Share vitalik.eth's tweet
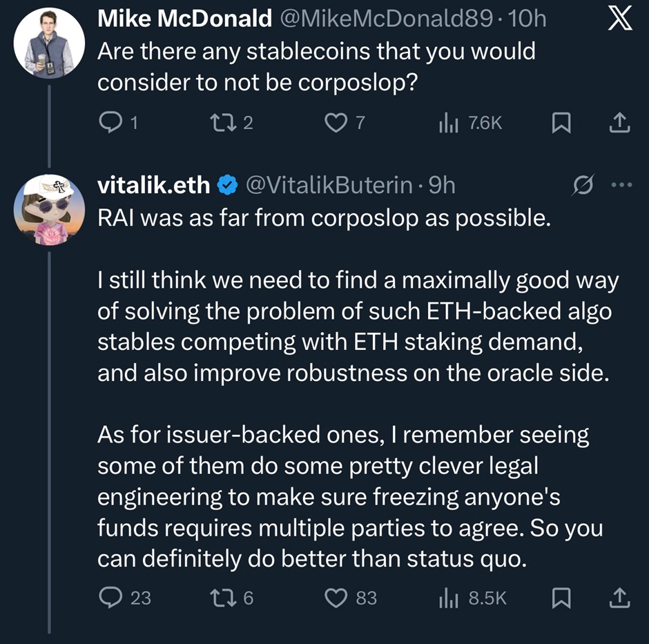 (x=619, y=598)
